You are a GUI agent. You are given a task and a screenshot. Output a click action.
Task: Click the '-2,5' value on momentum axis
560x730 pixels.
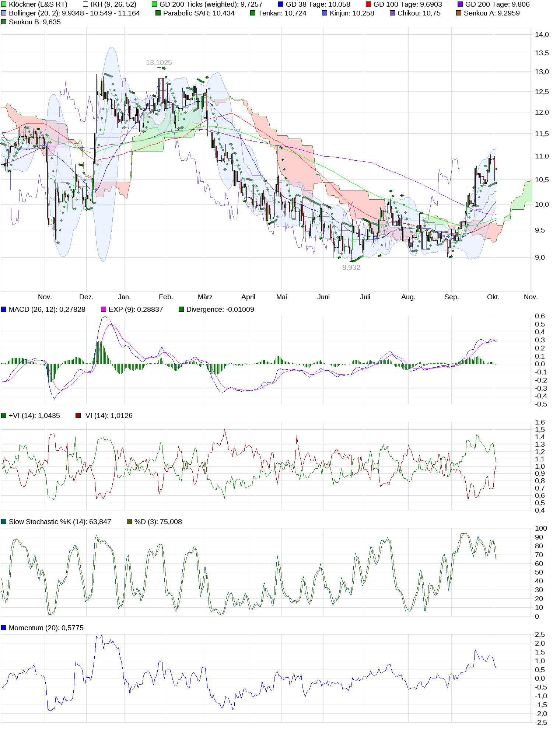click(x=541, y=723)
